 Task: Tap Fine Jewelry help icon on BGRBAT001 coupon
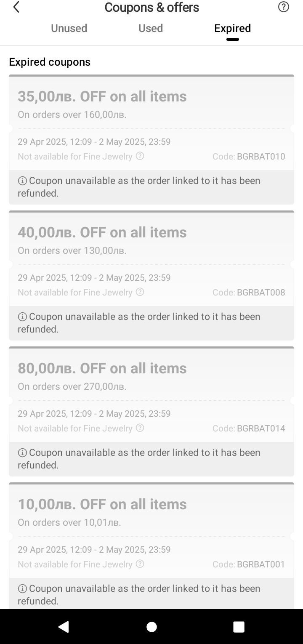point(140,564)
